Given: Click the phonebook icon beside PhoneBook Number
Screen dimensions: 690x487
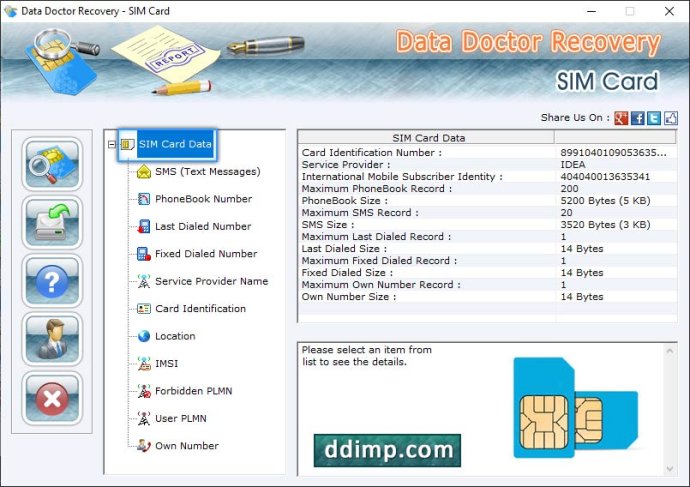Looking at the screenshot, I should pos(144,199).
